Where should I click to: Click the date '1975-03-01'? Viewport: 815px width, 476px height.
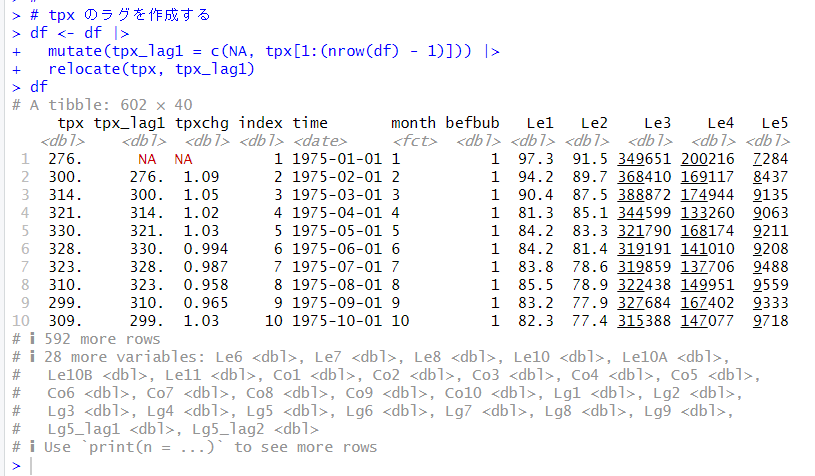pos(337,195)
